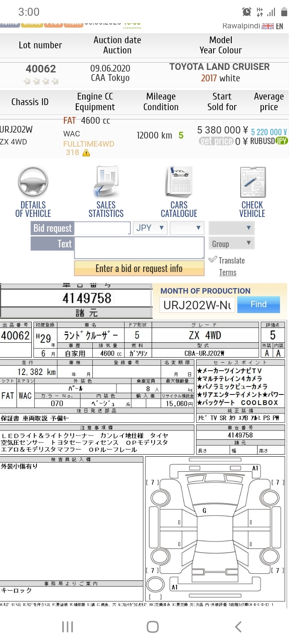Click the 12,382 km value on auction sheet

[x=36, y=372]
